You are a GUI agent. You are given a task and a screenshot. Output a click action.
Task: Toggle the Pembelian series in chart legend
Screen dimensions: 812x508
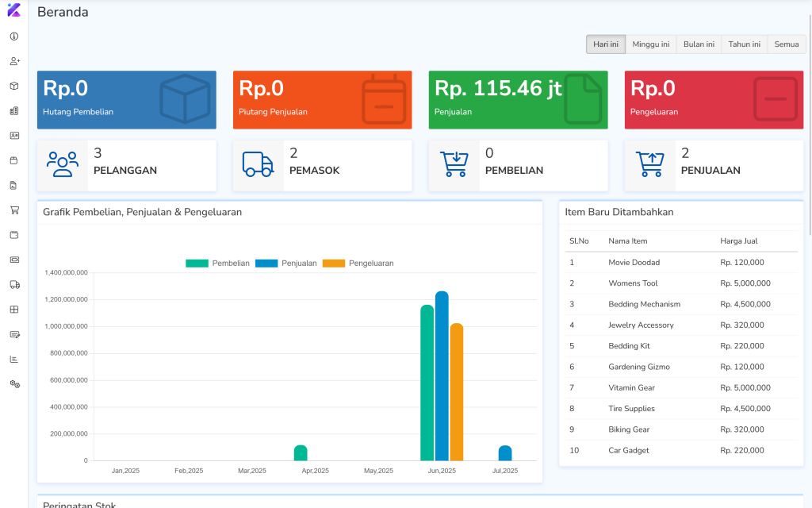tap(218, 264)
